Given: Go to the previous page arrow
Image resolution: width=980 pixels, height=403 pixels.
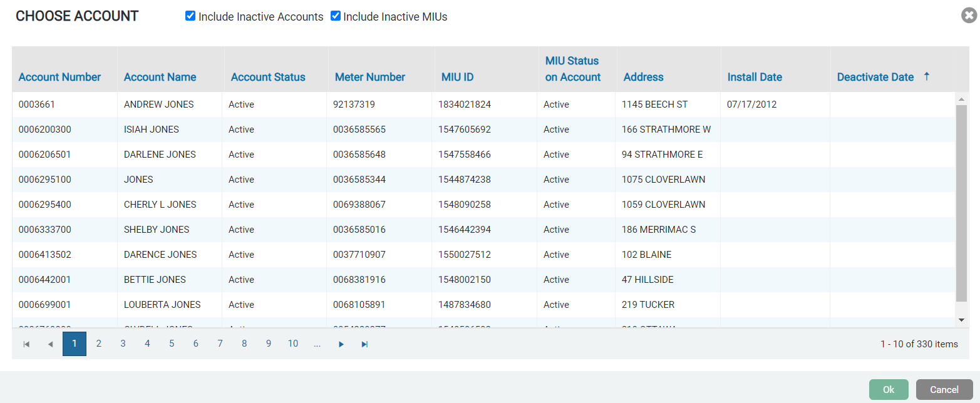Looking at the screenshot, I should coord(50,344).
